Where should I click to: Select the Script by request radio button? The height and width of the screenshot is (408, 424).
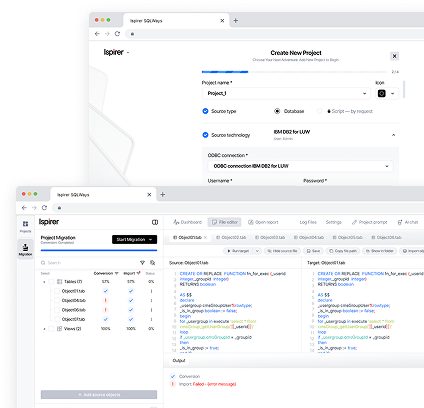(320, 111)
